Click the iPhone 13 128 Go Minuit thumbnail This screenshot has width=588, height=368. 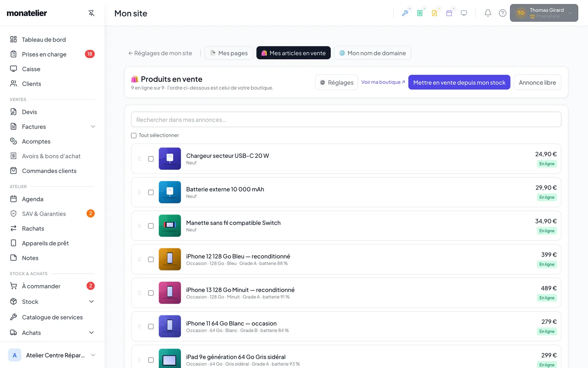coord(170,293)
